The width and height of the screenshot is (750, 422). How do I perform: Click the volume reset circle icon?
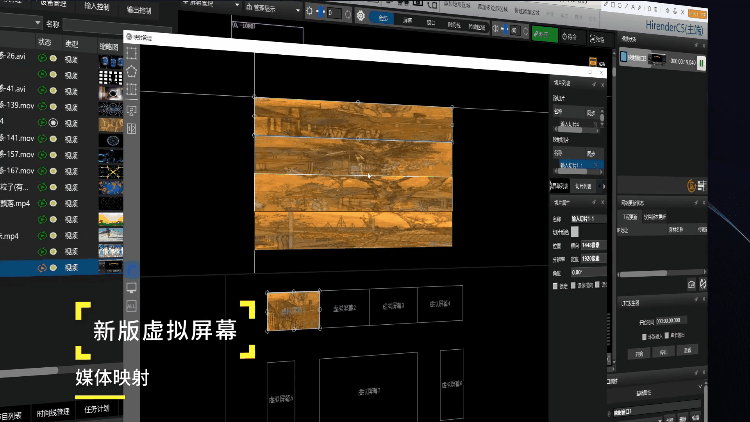point(525,32)
